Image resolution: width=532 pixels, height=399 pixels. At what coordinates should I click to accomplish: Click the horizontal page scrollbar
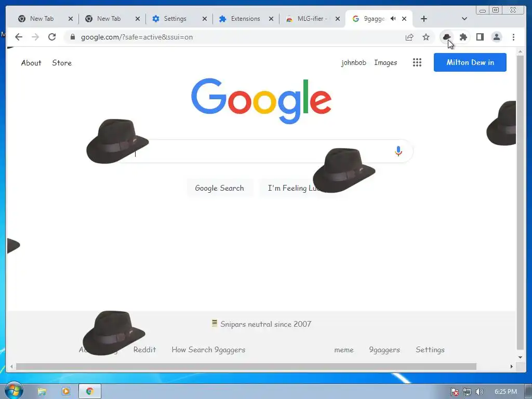pyautogui.click(x=246, y=366)
